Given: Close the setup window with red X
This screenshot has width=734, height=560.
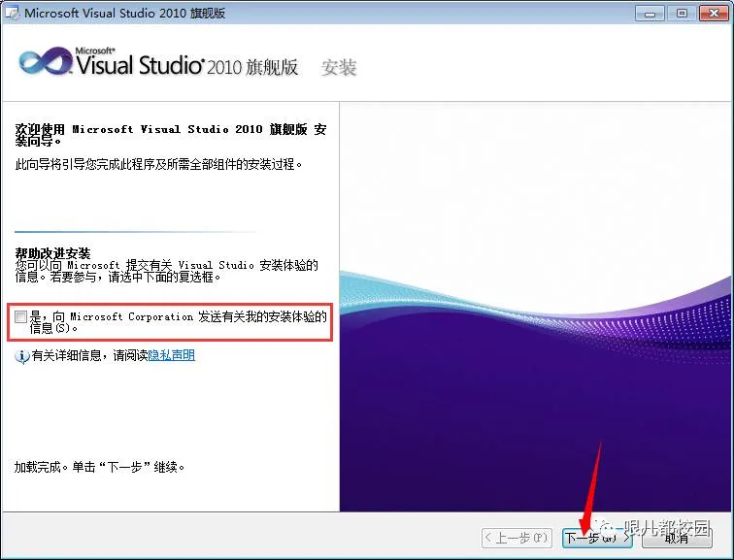Looking at the screenshot, I should pyautogui.click(x=714, y=13).
